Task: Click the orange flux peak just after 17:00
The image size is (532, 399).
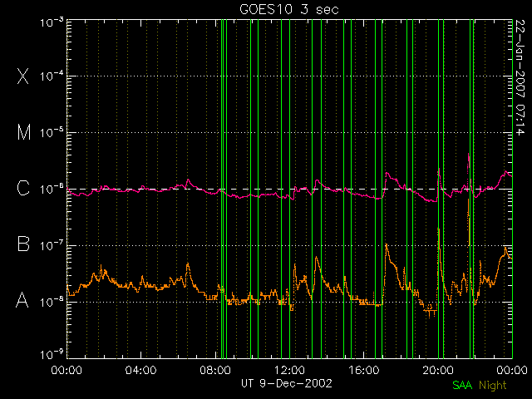Action: [387, 246]
